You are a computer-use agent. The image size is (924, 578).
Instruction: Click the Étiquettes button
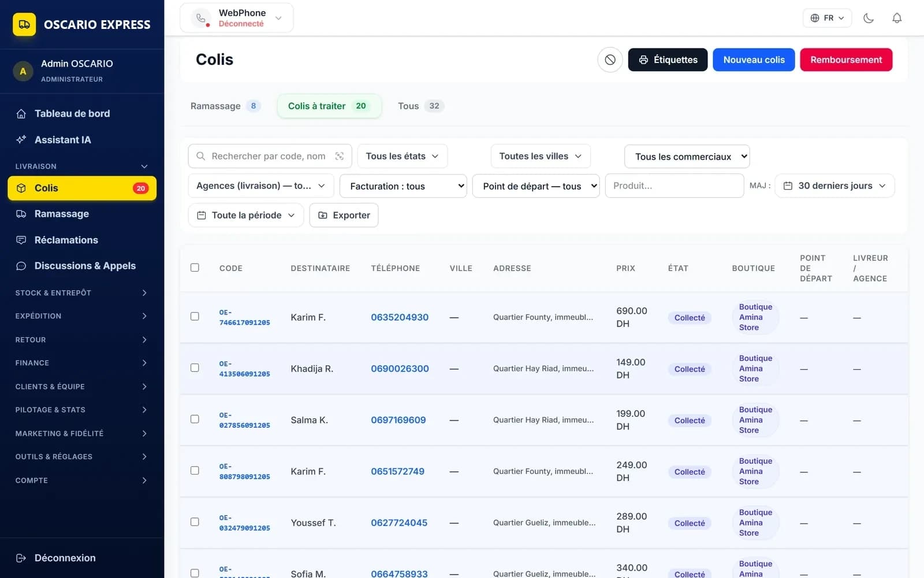pyautogui.click(x=668, y=60)
